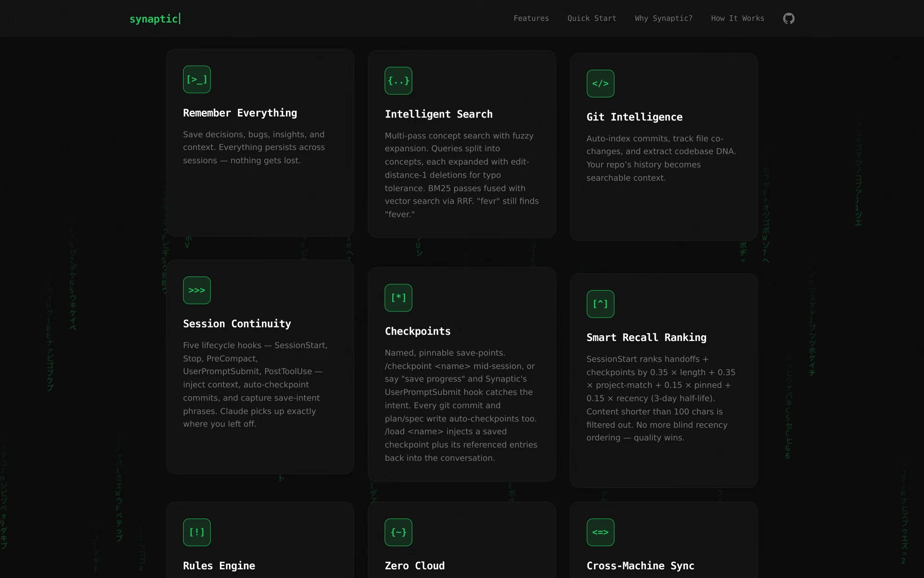Select the Zero Cloud heading
The height and width of the screenshot is (578, 924).
[414, 566]
